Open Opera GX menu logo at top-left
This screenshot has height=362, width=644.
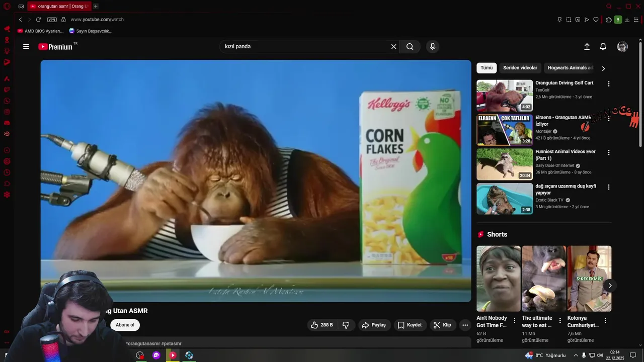pos(7,7)
